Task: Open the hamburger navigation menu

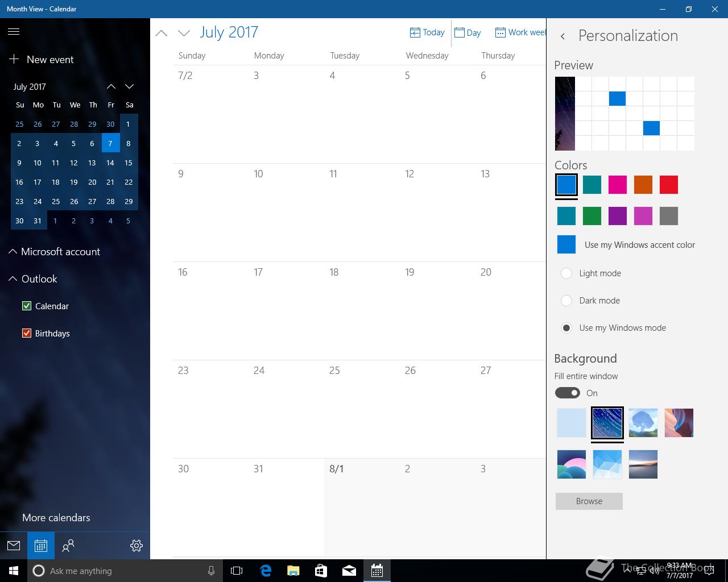Action: tap(14, 32)
